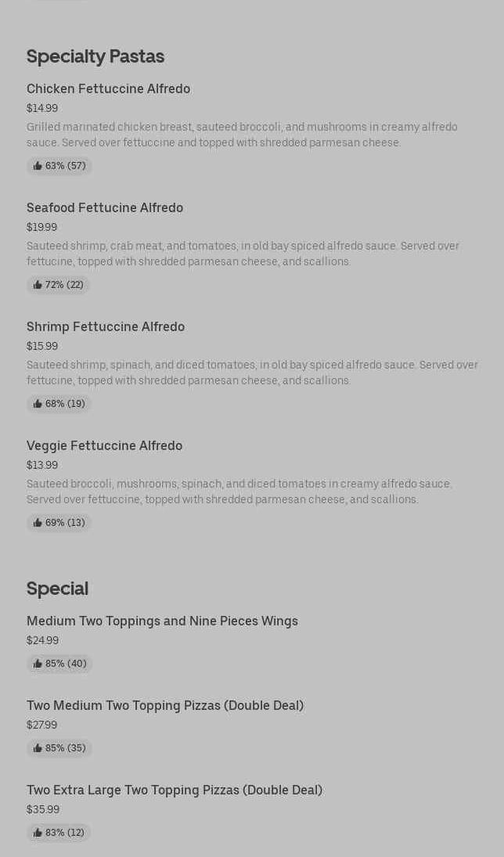
Task: Click thumbs-up icon under Medium Two Toppings Wings
Action: (x=38, y=664)
